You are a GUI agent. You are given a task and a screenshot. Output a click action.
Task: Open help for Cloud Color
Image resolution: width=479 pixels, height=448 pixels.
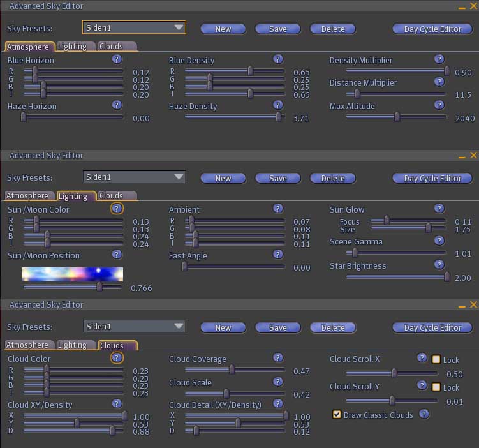point(117,357)
